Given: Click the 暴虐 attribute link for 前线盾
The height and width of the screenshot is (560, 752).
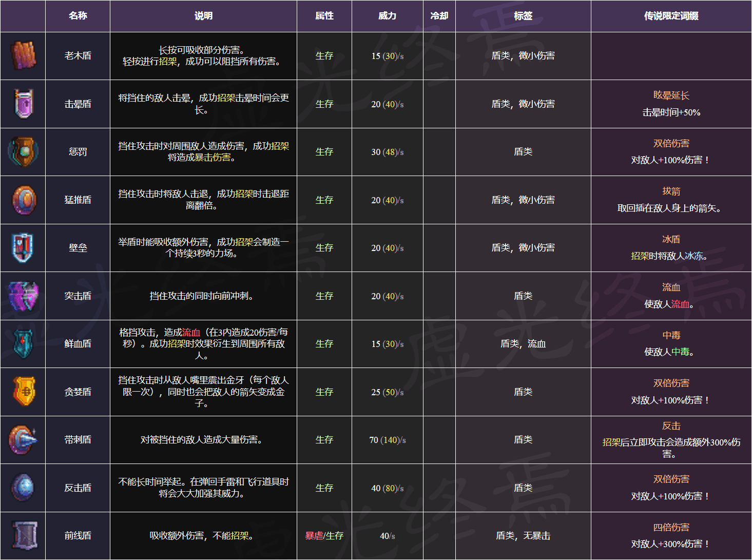Looking at the screenshot, I should point(314,536).
